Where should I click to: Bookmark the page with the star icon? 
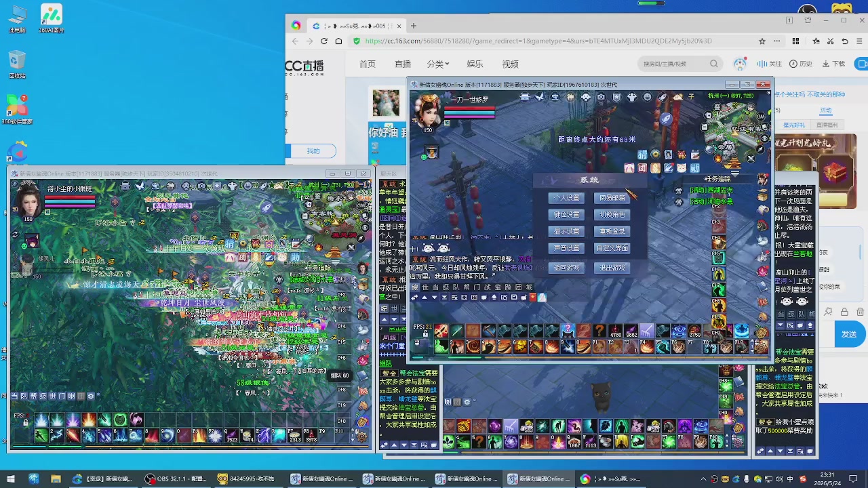pyautogui.click(x=762, y=41)
